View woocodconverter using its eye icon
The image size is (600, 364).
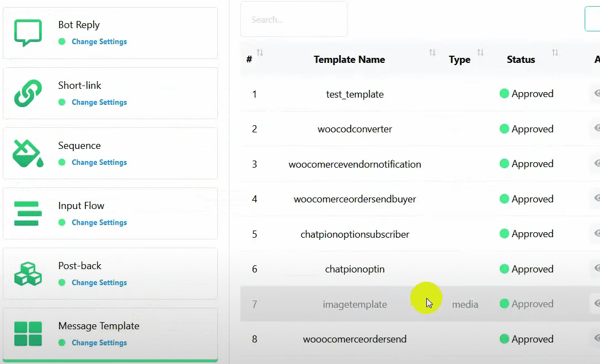click(597, 129)
